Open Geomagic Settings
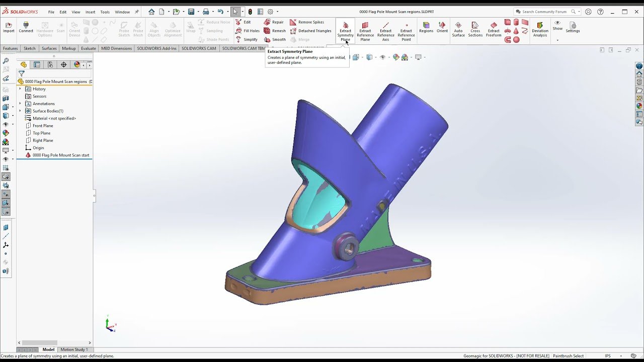Image resolution: width=644 pixels, height=362 pixels. [x=573, y=28]
